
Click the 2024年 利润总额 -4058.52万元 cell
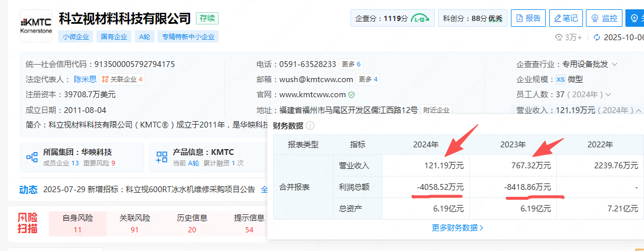point(426,187)
